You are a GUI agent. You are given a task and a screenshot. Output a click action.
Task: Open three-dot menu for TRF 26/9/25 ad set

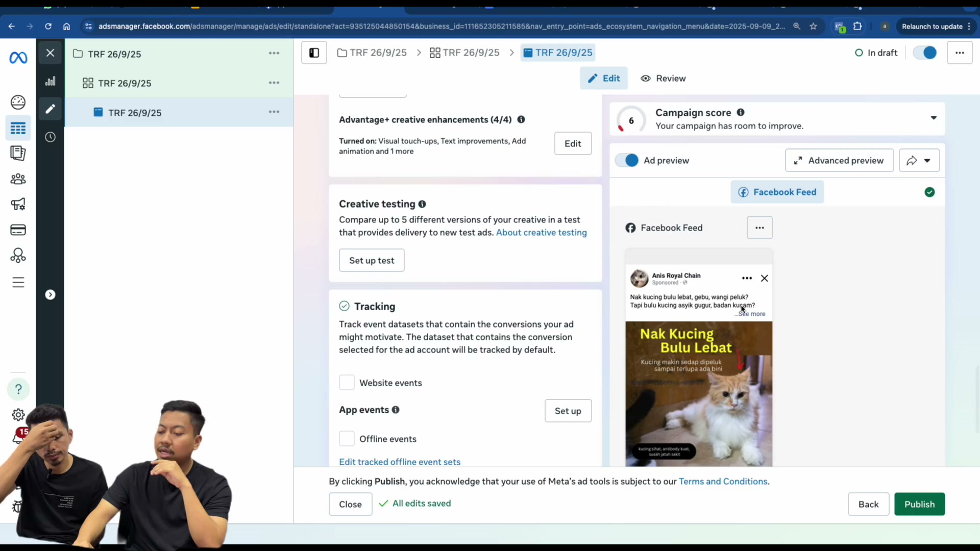274,83
